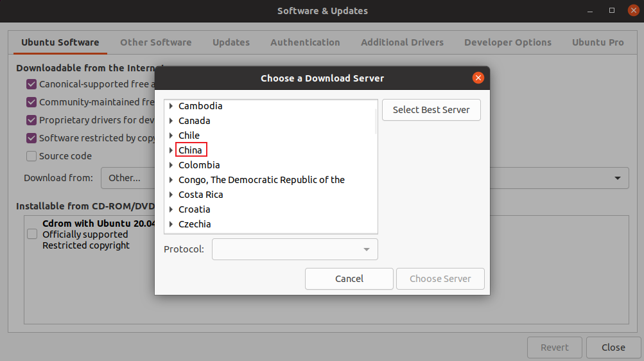Maximize the Software & Updates window
The width and height of the screenshot is (644, 361).
(612, 11)
